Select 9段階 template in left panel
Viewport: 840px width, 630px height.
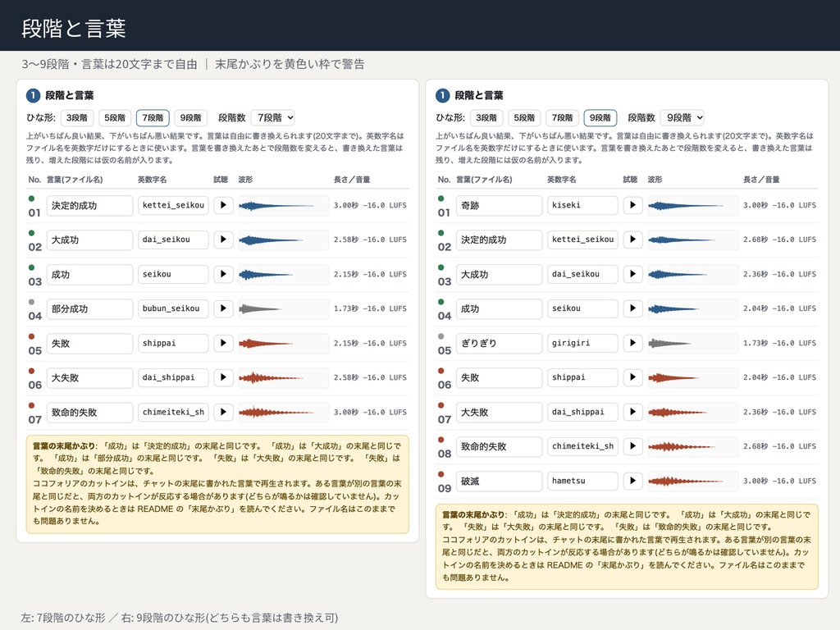click(x=190, y=118)
